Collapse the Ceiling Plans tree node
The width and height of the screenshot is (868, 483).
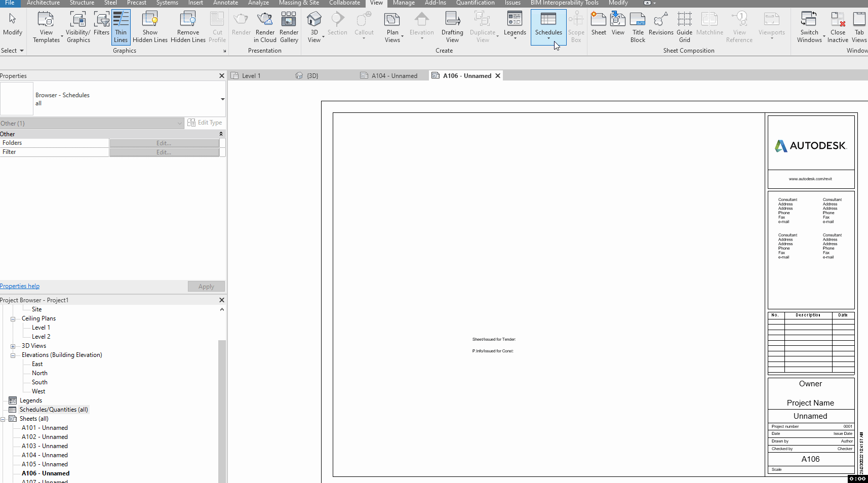click(x=13, y=319)
